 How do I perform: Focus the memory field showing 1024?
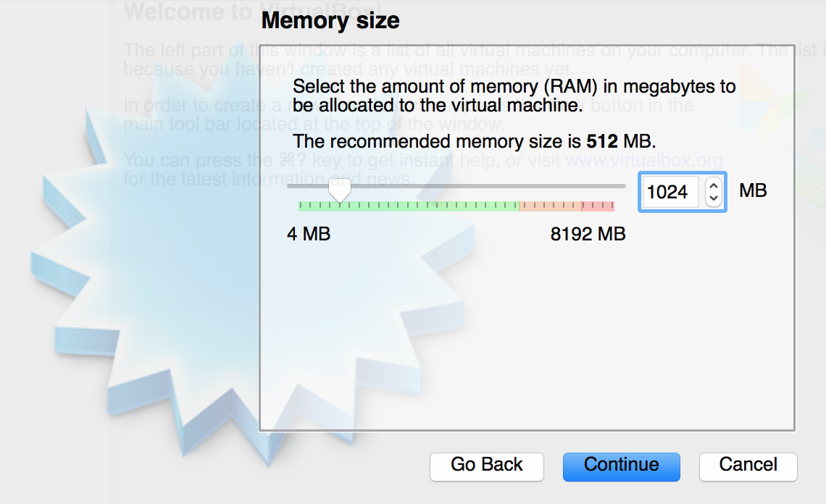(x=669, y=192)
